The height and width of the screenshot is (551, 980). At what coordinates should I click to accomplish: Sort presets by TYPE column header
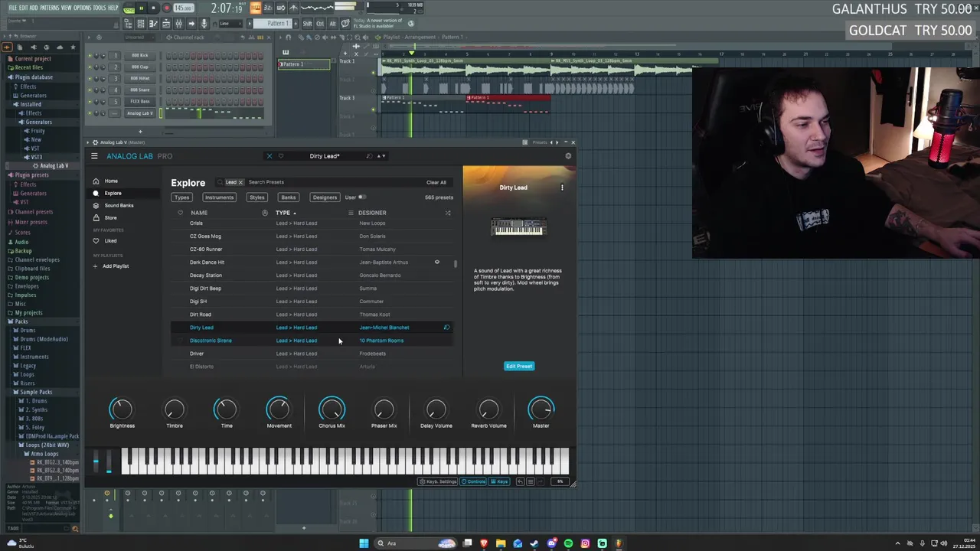pos(283,213)
